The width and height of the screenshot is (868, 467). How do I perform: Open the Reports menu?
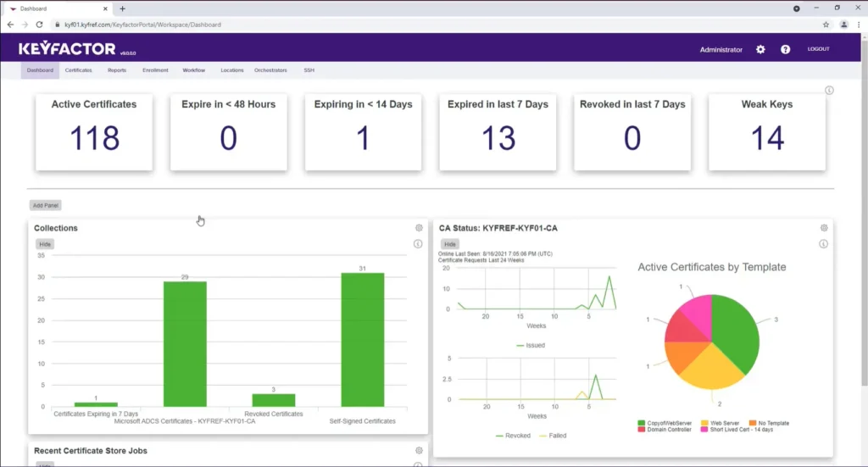coord(117,70)
